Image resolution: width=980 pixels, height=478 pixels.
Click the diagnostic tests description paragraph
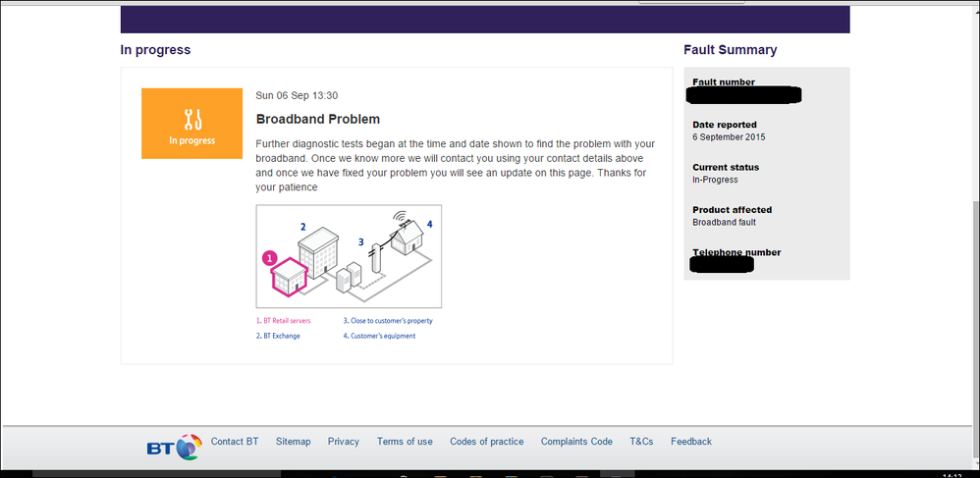click(455, 166)
